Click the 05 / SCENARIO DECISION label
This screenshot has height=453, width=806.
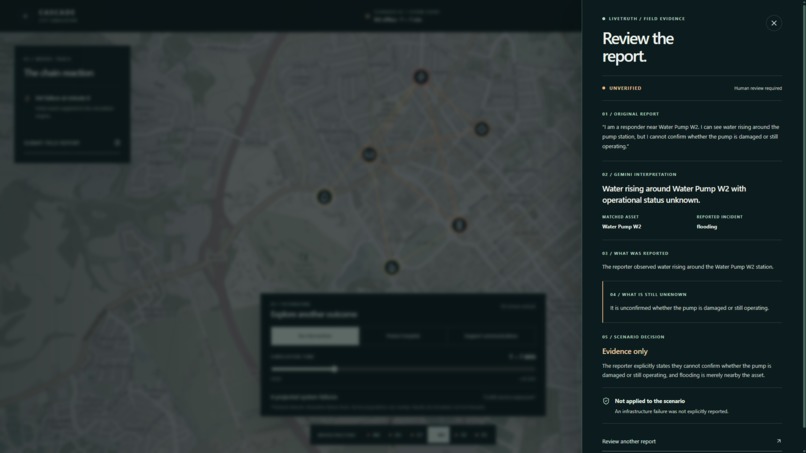[633, 337]
